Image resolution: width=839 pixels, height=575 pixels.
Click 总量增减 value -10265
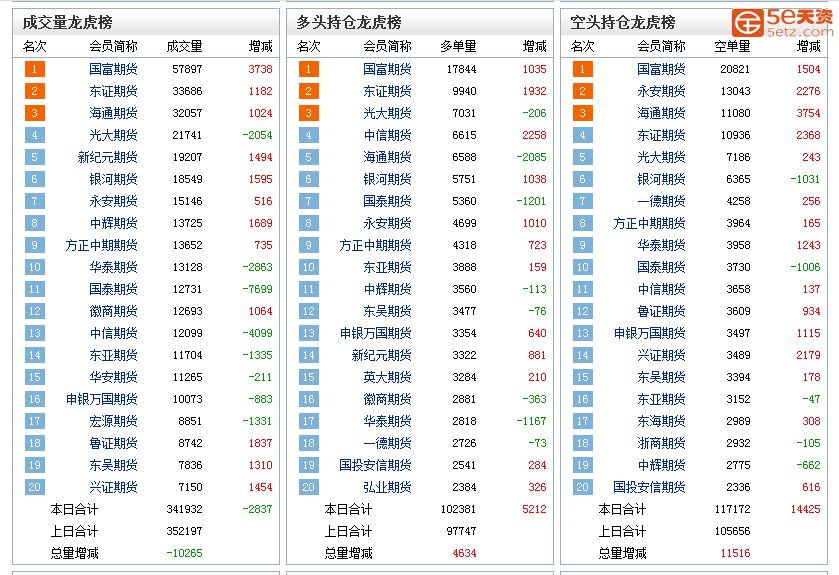pos(184,553)
